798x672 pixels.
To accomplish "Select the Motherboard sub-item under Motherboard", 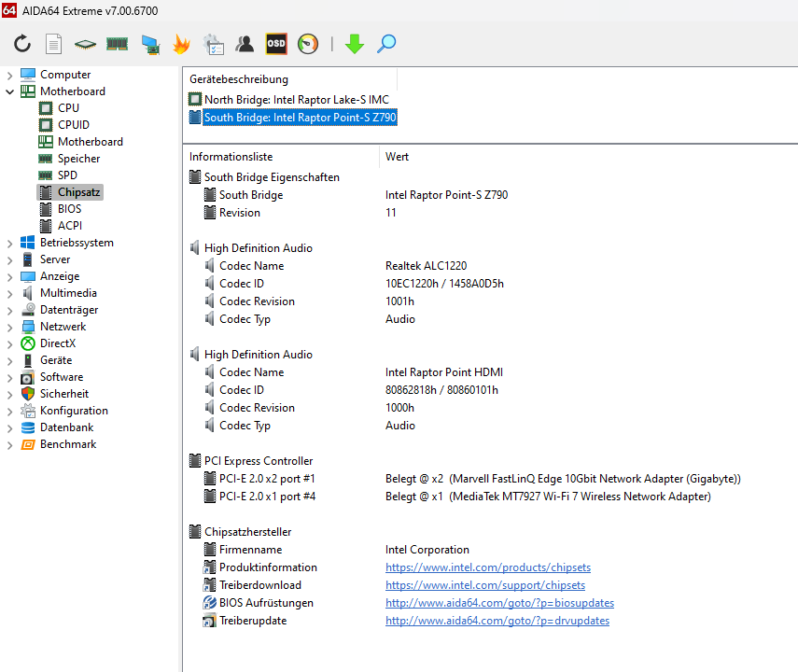I will [91, 142].
